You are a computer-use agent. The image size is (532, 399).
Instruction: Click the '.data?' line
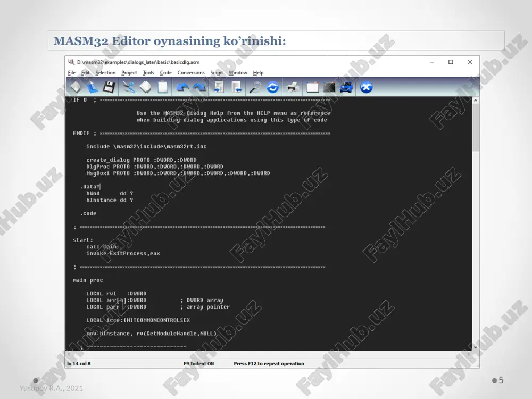pos(90,187)
